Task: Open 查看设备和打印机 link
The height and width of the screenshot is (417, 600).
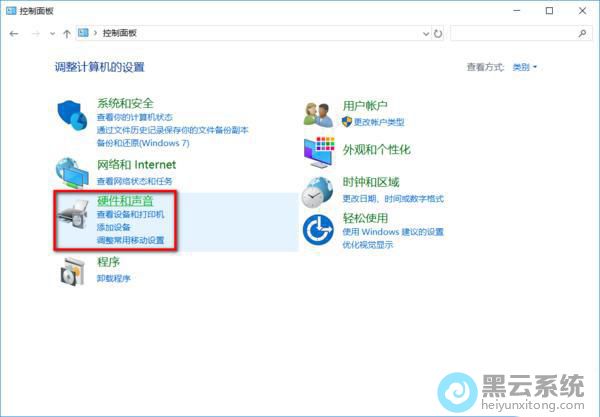Action: 131,215
